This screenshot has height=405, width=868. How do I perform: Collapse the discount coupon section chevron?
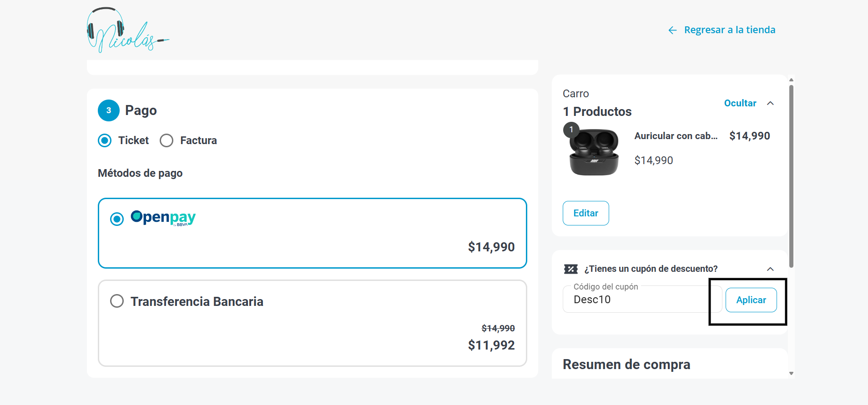tap(770, 269)
